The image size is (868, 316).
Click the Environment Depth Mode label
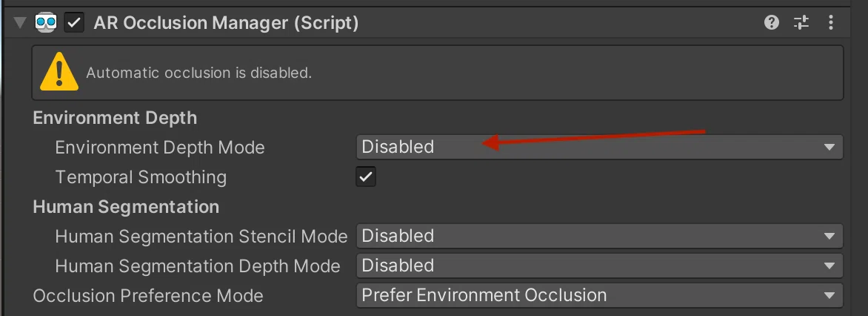click(x=160, y=148)
